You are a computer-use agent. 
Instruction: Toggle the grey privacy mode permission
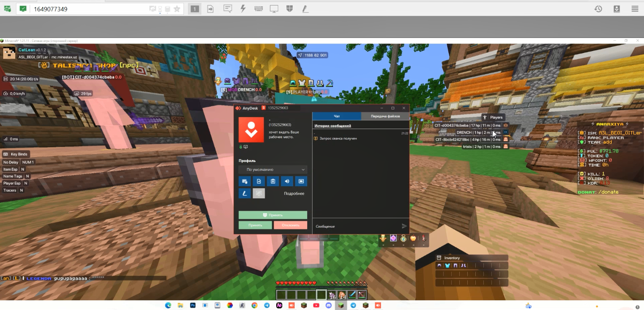click(259, 193)
